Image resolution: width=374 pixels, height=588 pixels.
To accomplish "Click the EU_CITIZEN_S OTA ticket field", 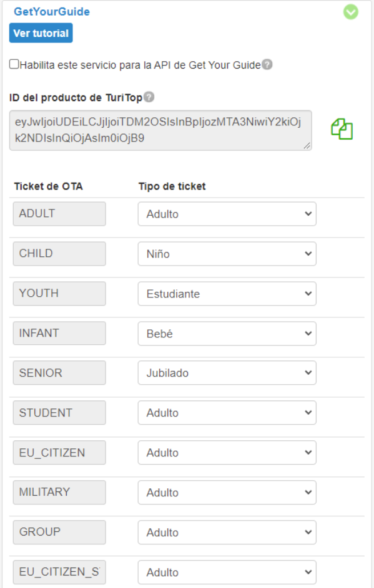I will pos(59,572).
